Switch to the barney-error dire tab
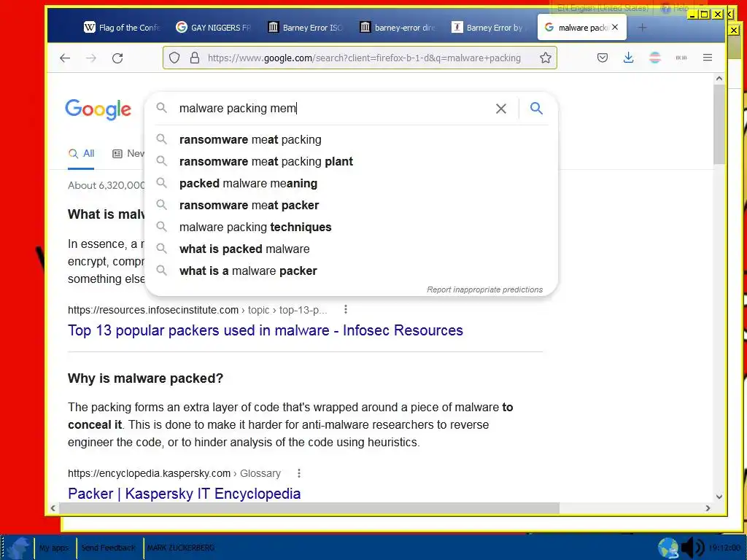 point(398,28)
